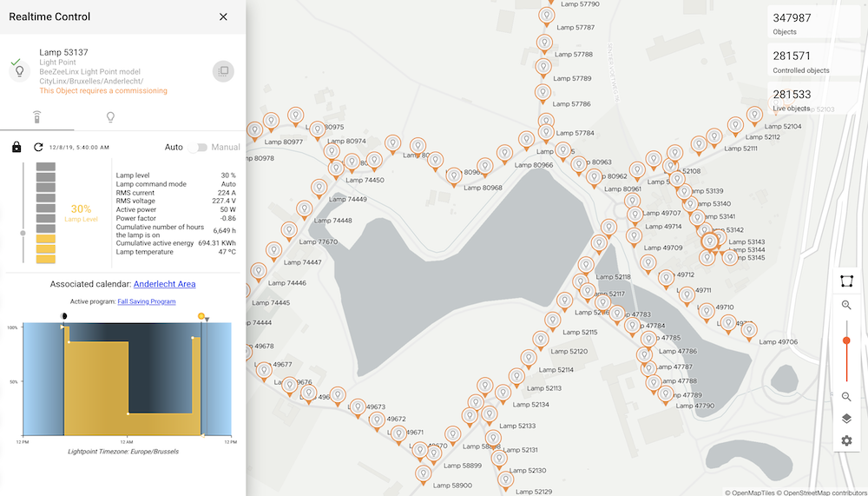Select the Lamp 52111 map marker
The width and height of the screenshot is (868, 496).
pyautogui.click(x=714, y=138)
